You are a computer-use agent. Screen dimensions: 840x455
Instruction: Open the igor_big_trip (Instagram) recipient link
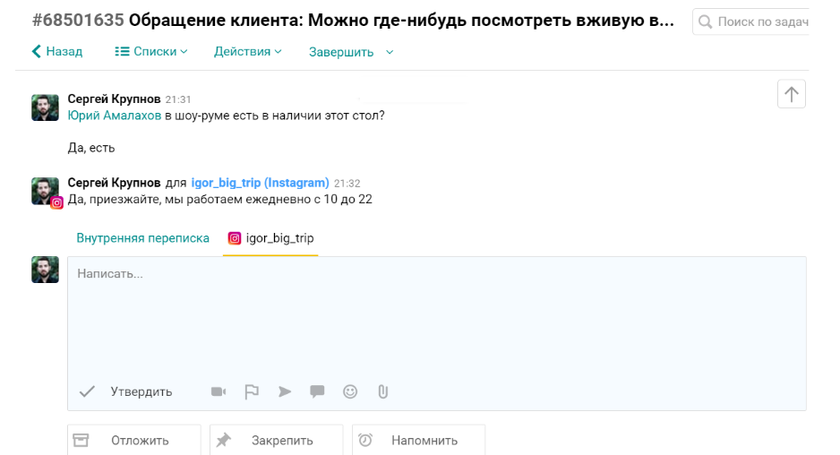[x=260, y=183]
